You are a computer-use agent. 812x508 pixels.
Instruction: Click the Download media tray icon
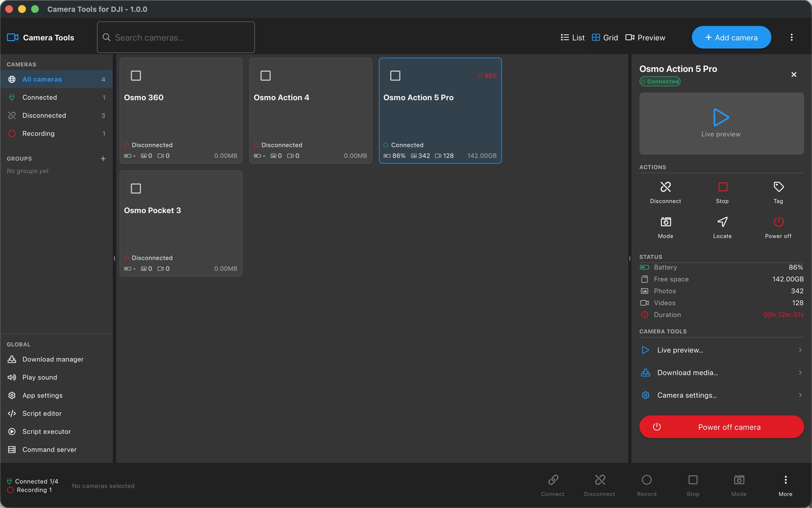click(x=645, y=373)
